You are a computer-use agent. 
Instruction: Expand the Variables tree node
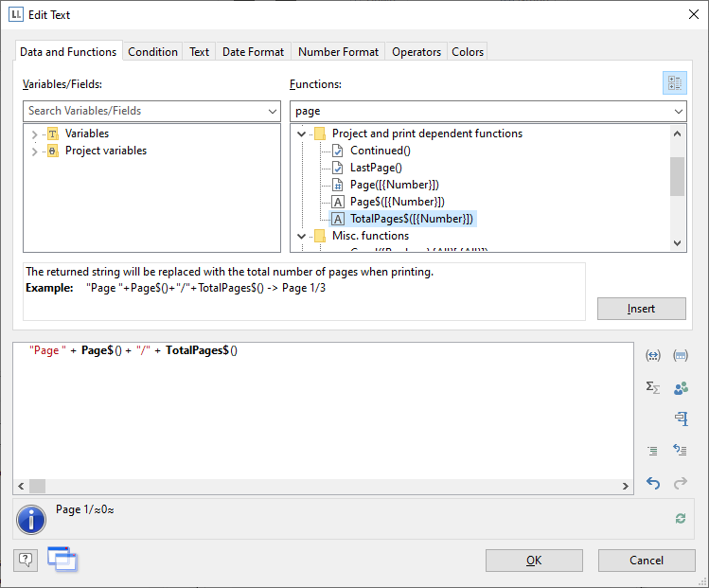pyautogui.click(x=35, y=134)
